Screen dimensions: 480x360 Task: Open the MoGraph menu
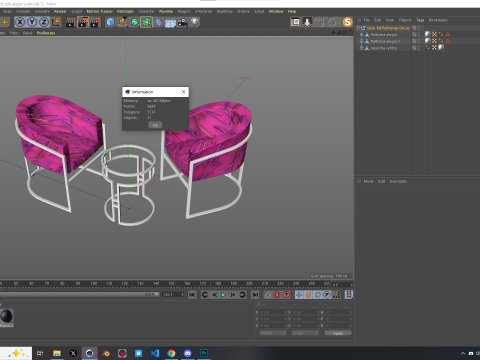click(125, 11)
